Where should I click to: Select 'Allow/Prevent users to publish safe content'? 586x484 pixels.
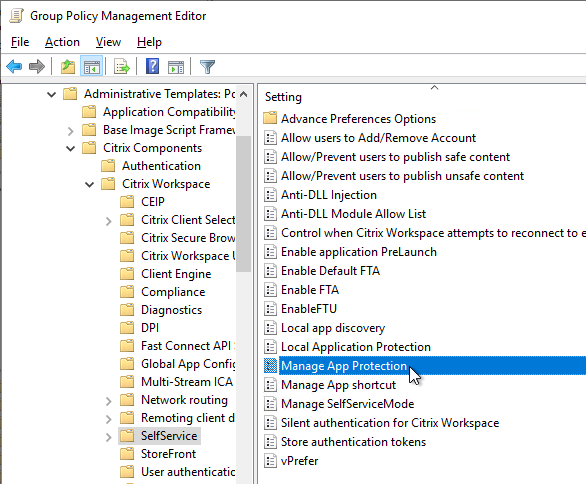point(395,157)
